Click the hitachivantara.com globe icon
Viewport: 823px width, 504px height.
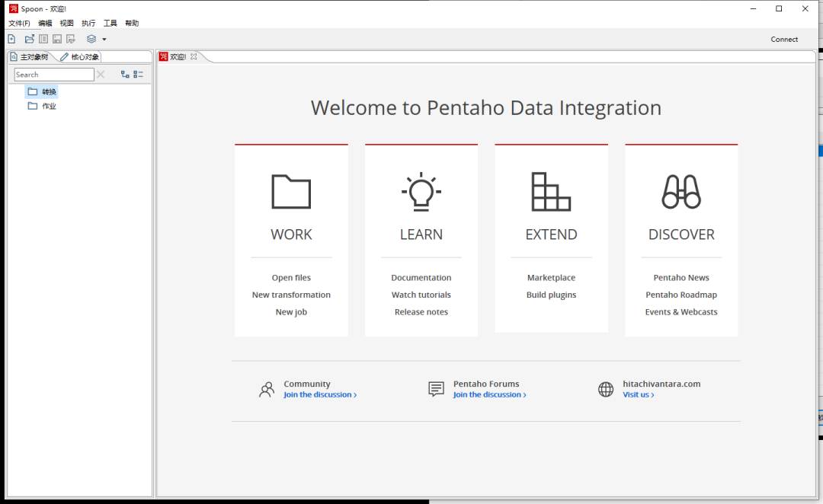pyautogui.click(x=606, y=389)
